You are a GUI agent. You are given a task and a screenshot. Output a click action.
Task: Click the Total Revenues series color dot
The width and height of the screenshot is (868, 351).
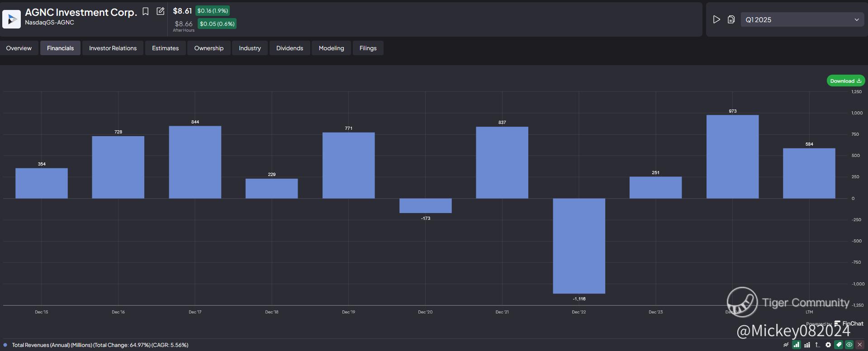point(5,345)
